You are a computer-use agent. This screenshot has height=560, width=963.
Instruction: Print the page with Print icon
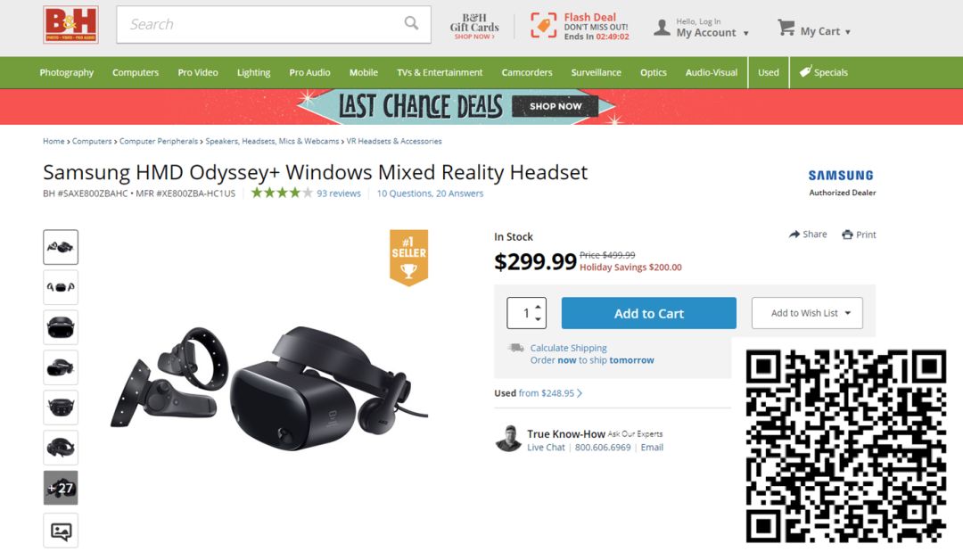click(848, 235)
